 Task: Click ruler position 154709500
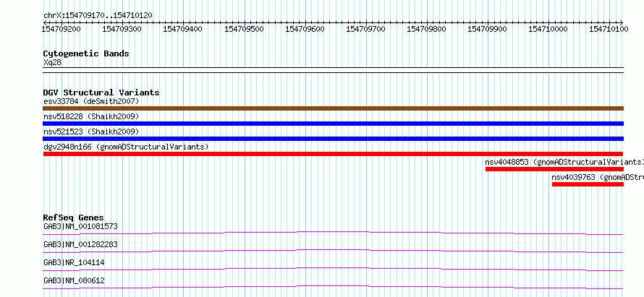point(244,29)
